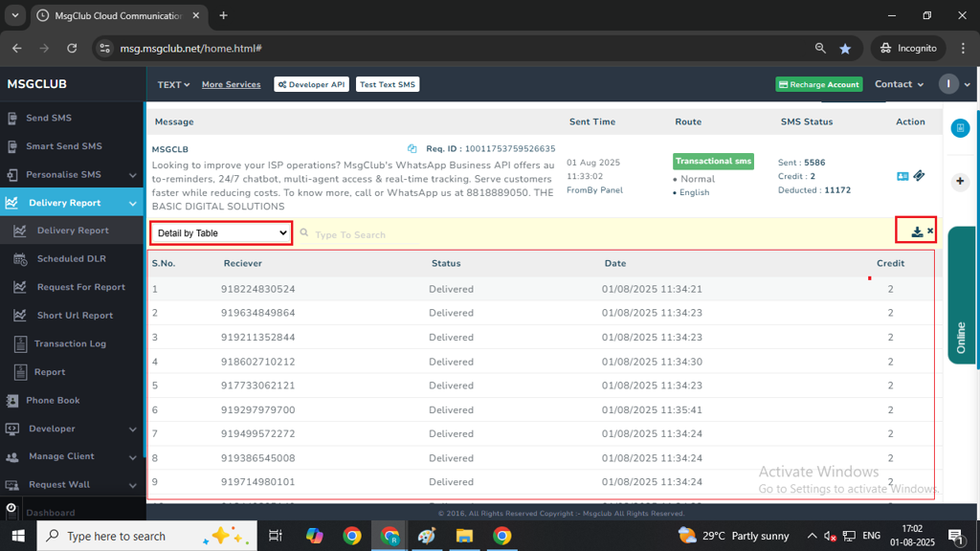Open Transaction Log
Screen dimensions: 980x551
(70, 343)
